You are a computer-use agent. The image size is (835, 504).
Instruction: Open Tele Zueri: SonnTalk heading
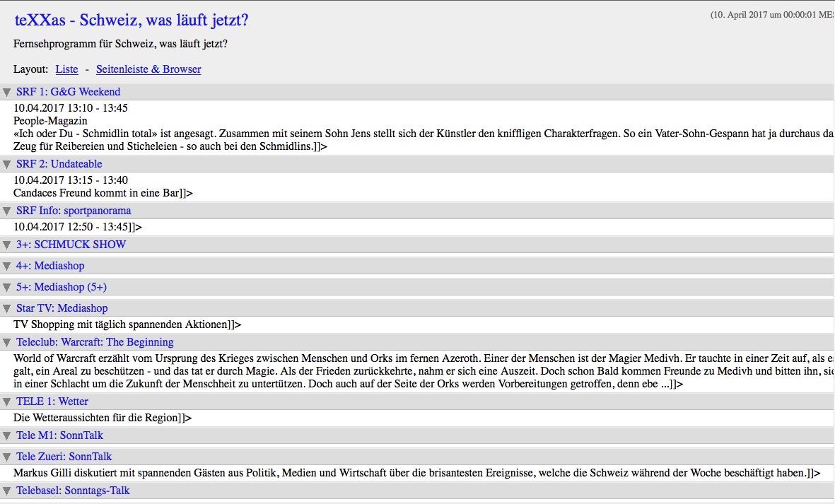pyautogui.click(x=64, y=457)
